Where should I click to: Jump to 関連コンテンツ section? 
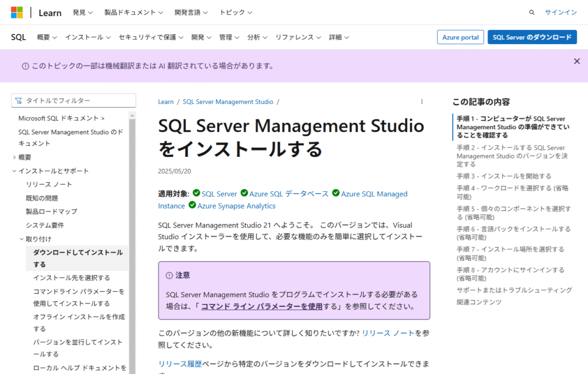tap(479, 302)
